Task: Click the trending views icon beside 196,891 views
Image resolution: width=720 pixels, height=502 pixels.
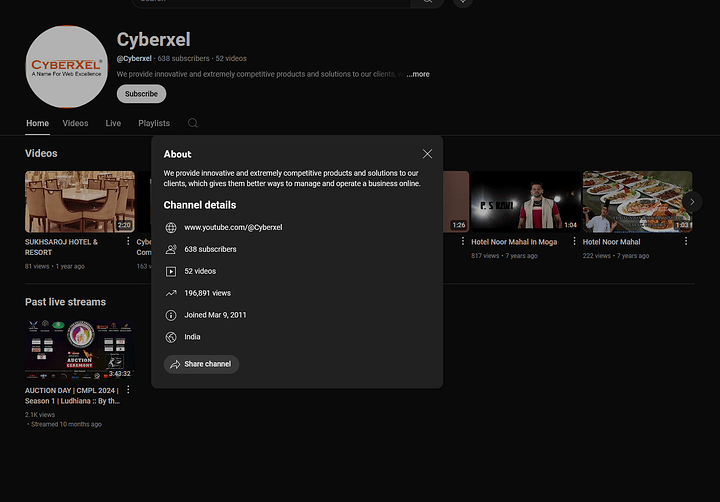Action: [x=171, y=293]
